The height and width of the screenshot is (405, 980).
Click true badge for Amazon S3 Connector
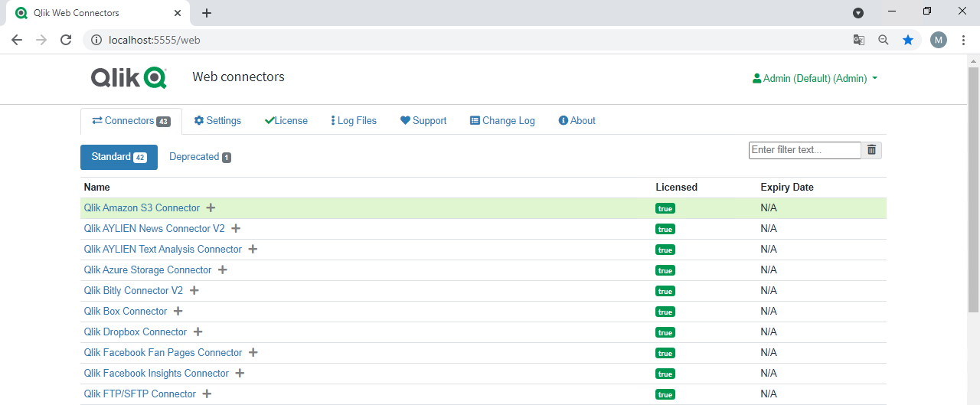click(x=665, y=208)
